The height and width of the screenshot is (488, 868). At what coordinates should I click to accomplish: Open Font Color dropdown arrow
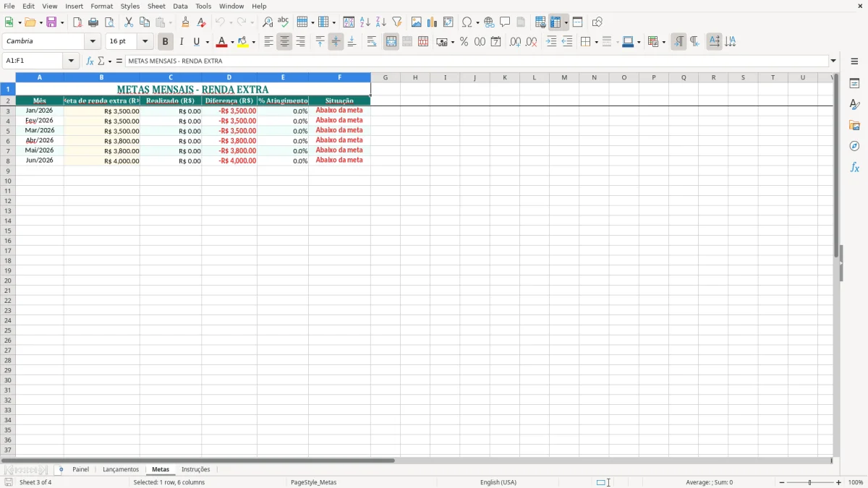[x=231, y=42]
